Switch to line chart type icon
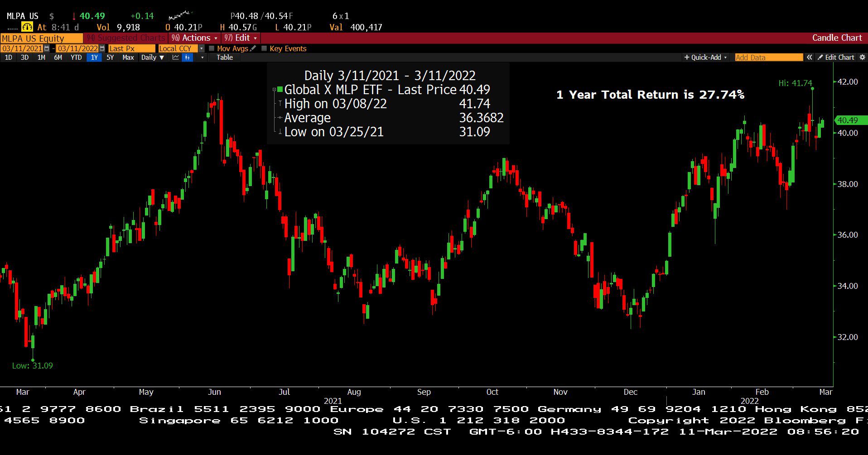Screen dimensions: 868x455 176,57
